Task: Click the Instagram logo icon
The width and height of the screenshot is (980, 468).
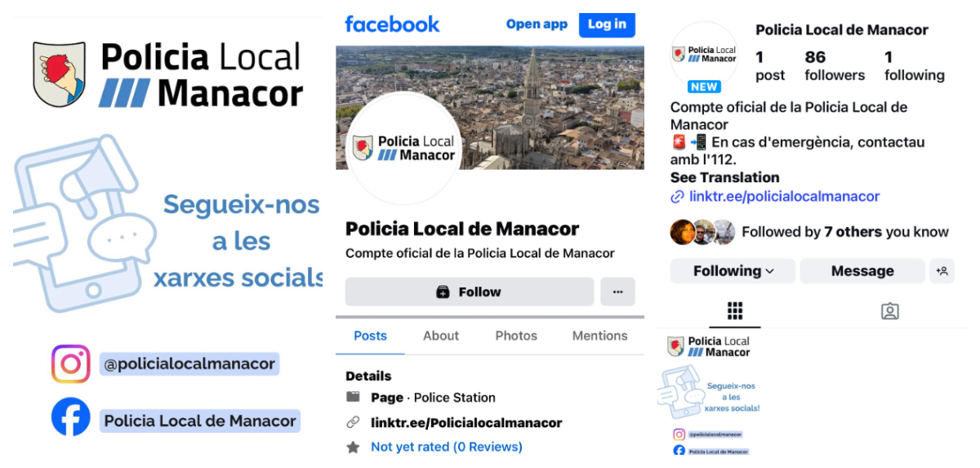Action: (70, 363)
